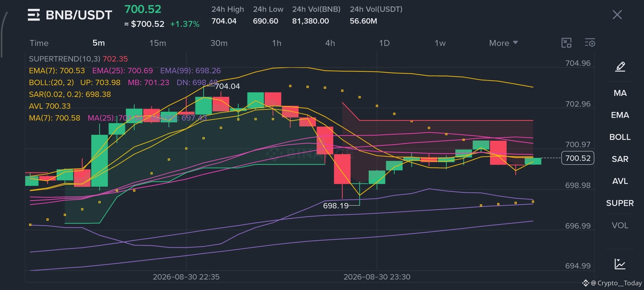Image resolution: width=644 pixels, height=290 pixels.
Task: Select the 1D interval
Action: tap(384, 43)
